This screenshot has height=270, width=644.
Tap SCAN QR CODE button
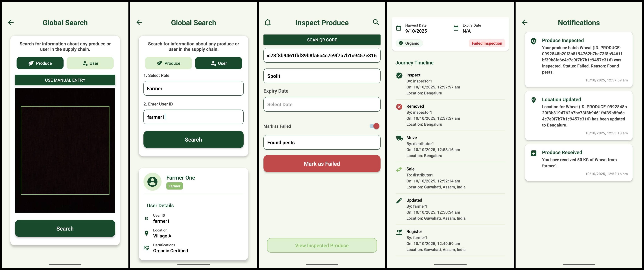(322, 40)
